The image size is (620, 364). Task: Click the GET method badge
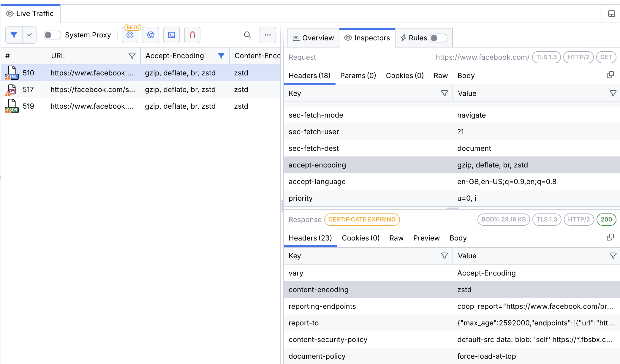pos(606,57)
